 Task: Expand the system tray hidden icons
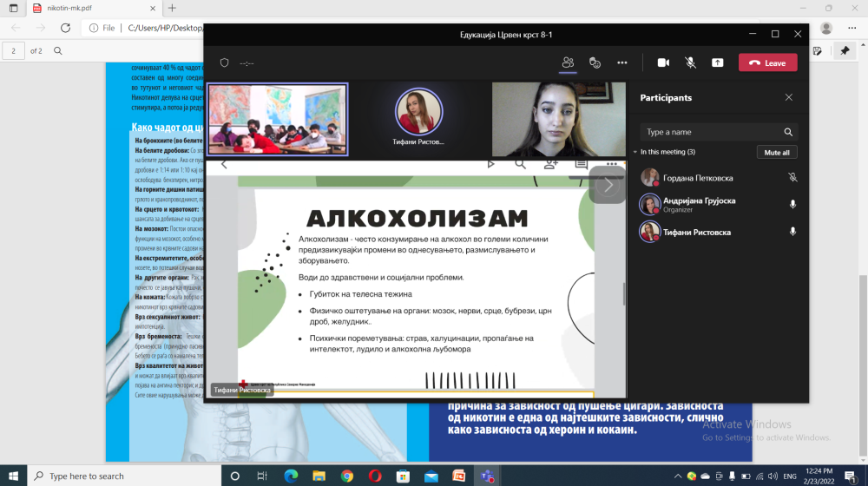(676, 476)
